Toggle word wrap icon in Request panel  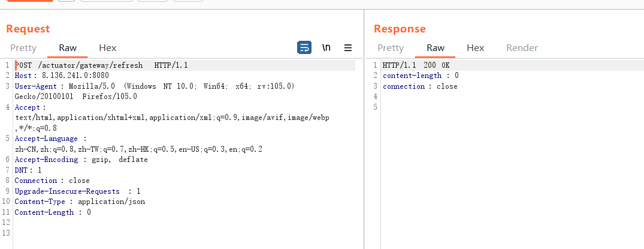[x=304, y=48]
